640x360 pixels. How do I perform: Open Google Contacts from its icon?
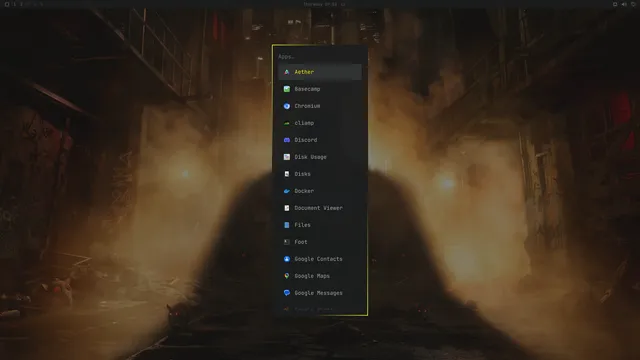[287, 259]
